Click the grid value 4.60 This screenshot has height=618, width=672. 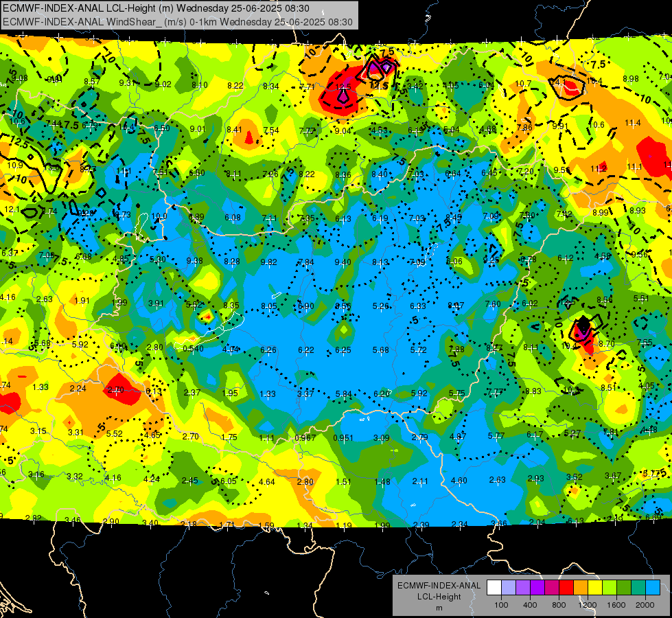tap(459, 481)
